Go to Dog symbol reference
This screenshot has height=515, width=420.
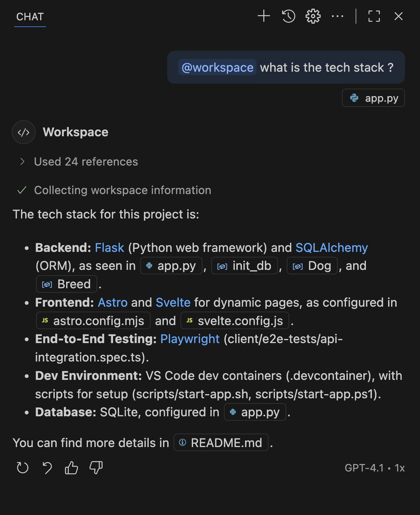tap(312, 266)
